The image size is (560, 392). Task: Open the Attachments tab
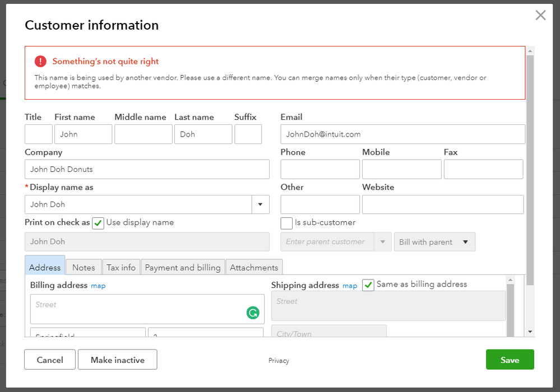click(x=254, y=268)
